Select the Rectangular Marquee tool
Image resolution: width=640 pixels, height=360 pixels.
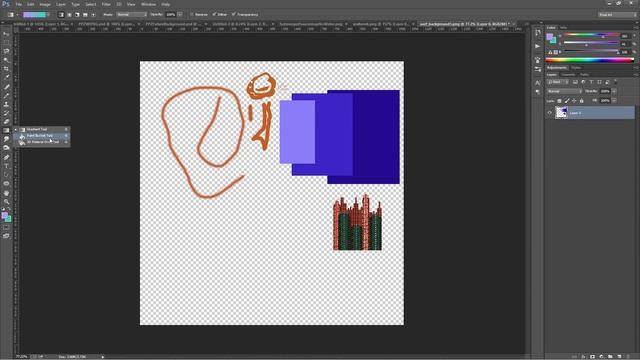point(6,42)
